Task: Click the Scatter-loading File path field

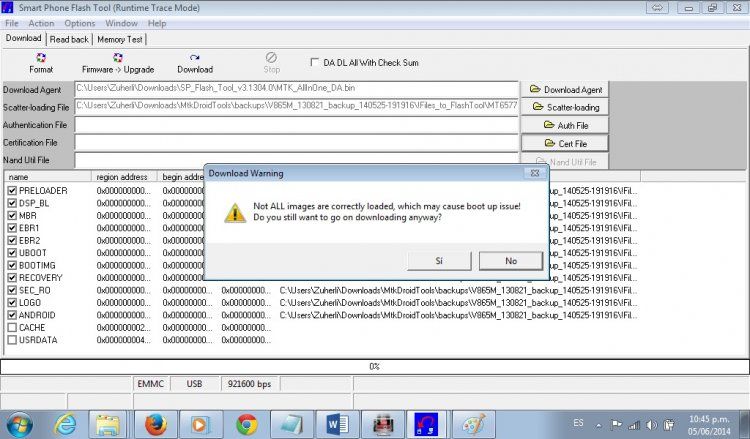Action: (297, 106)
